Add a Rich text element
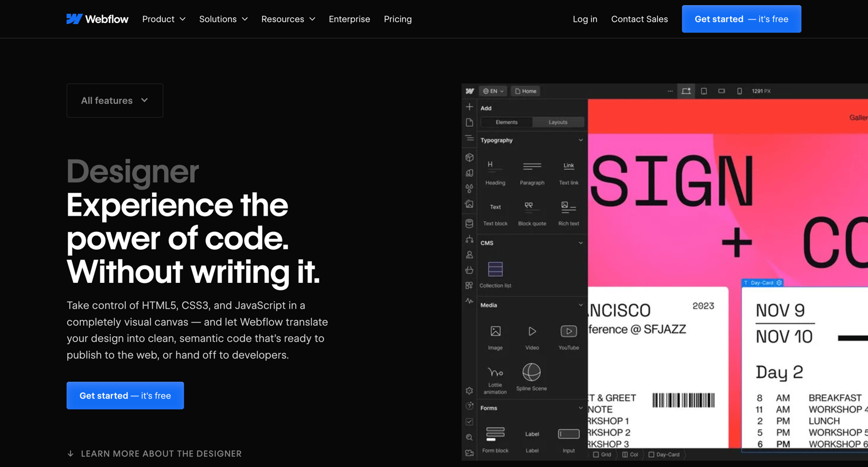The width and height of the screenshot is (868, 467). pyautogui.click(x=568, y=213)
